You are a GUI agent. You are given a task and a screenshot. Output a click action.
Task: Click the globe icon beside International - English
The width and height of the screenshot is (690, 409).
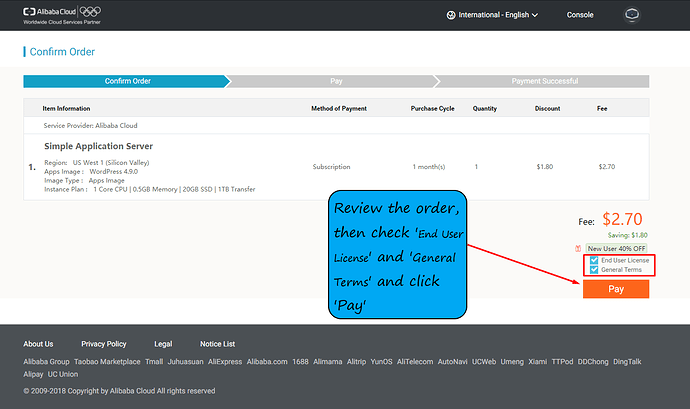[x=451, y=15]
